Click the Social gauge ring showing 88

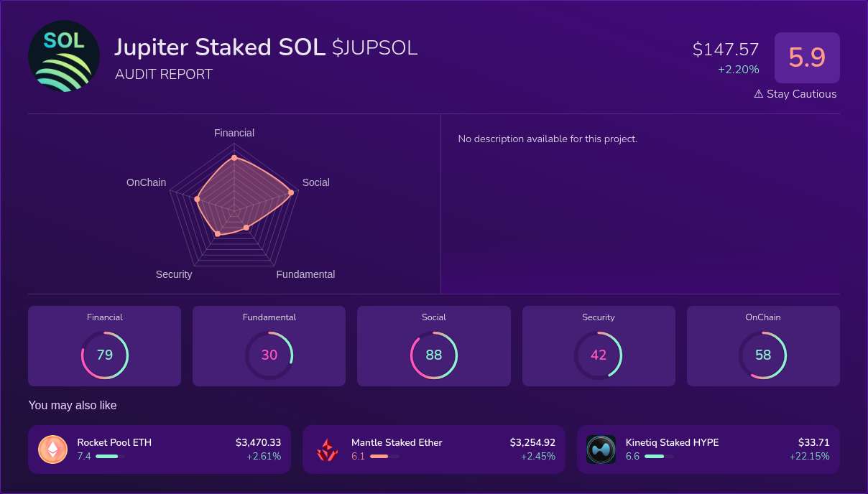[434, 355]
